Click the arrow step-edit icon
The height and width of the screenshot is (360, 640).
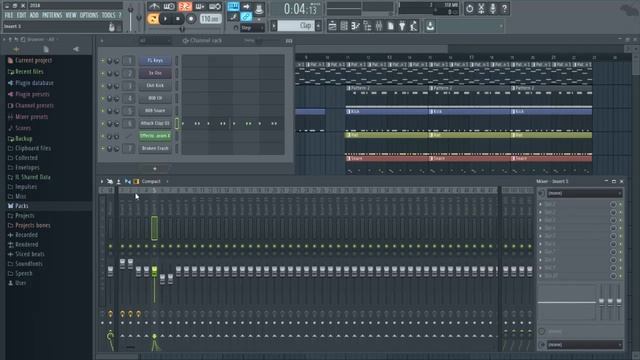click(246, 7)
